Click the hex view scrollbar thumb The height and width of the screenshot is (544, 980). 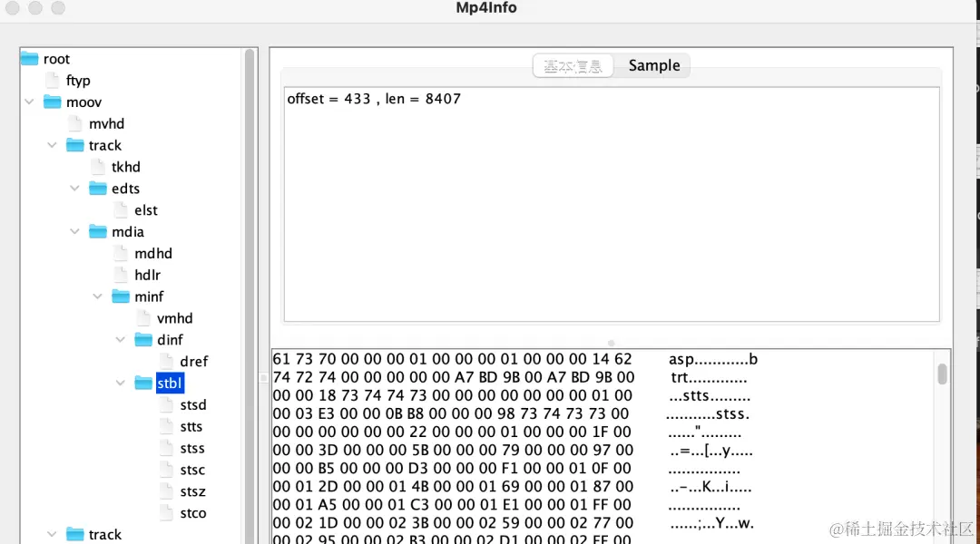(943, 374)
